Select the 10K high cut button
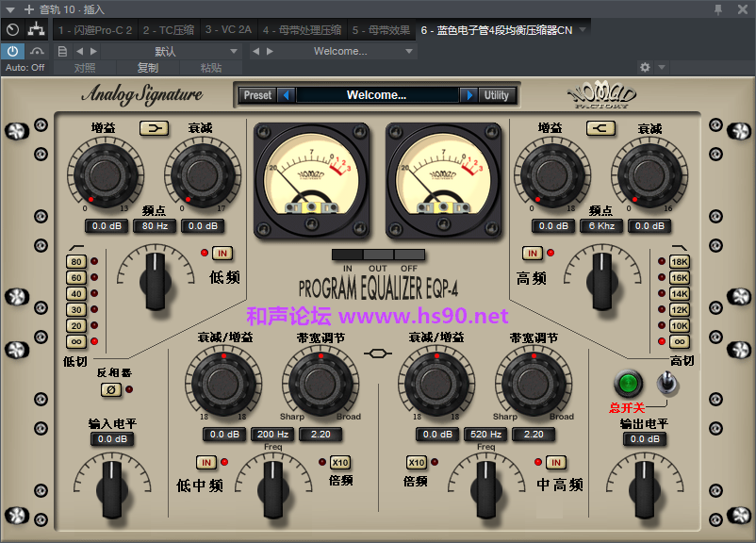Viewport: 756px width, 543px height. point(680,325)
